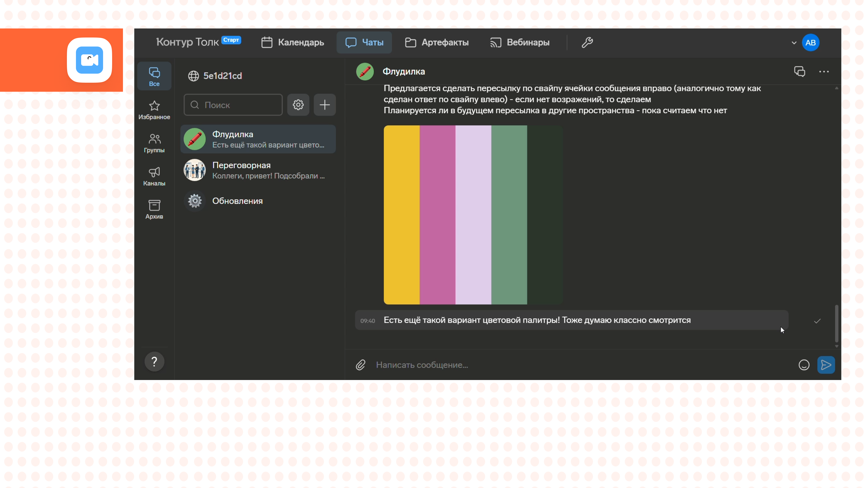Screen dimensions: 868x488
Task: Expand the account dropdown chevron near AB
Action: tap(794, 43)
